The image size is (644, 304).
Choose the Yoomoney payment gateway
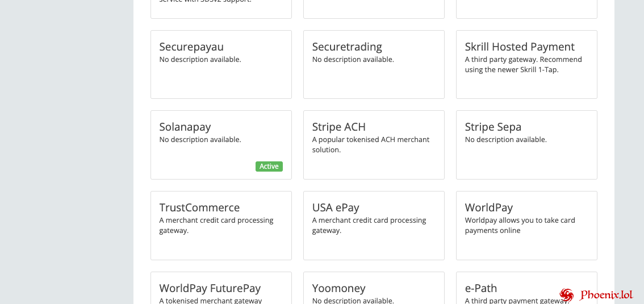click(x=338, y=288)
